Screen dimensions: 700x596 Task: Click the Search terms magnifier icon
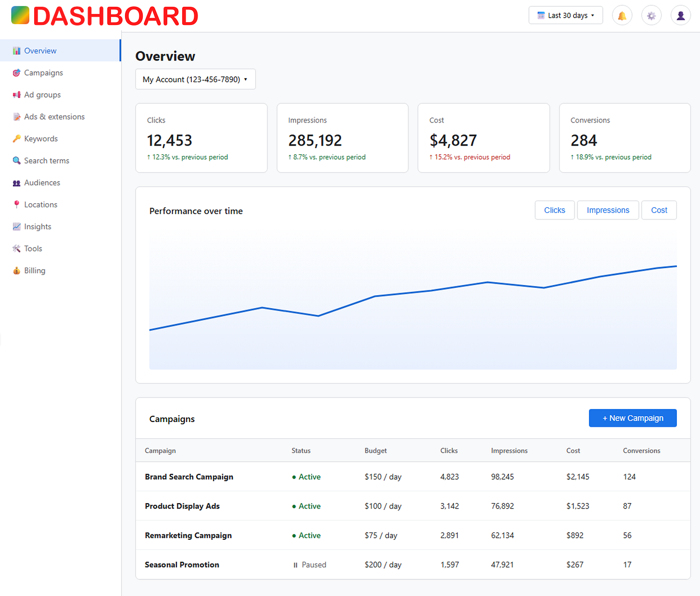coord(17,161)
